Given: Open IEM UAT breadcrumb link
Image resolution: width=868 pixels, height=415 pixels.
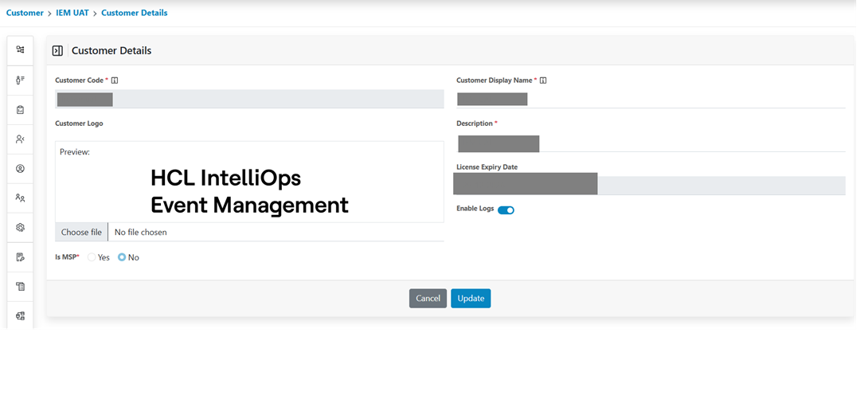Looking at the screenshot, I should tap(72, 13).
